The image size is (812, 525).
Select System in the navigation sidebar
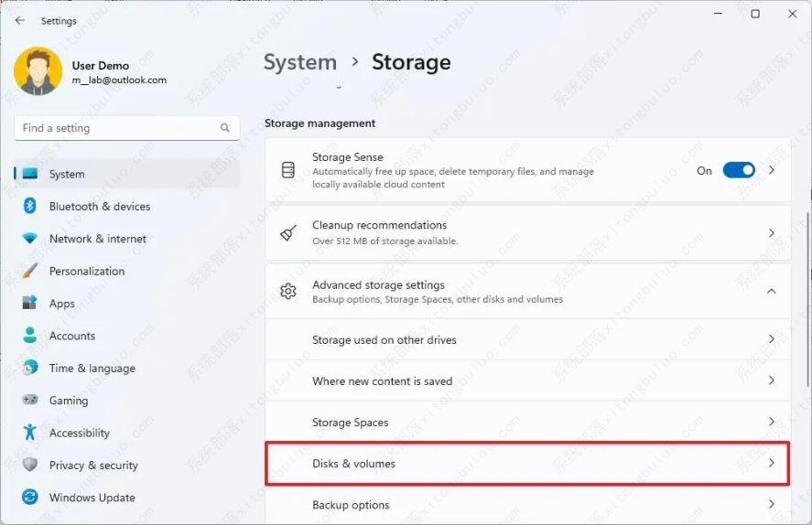pyautogui.click(x=67, y=174)
